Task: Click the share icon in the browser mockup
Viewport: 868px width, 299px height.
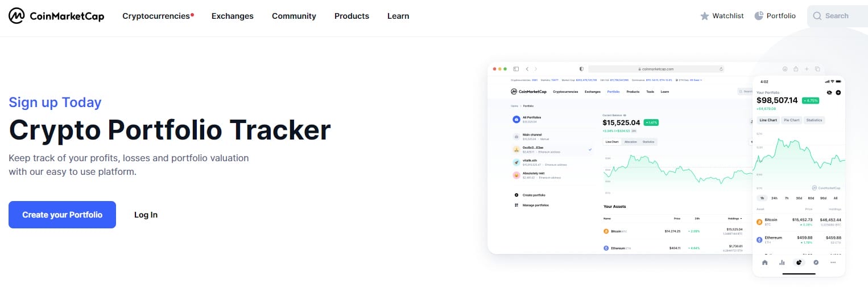Action: pos(796,69)
